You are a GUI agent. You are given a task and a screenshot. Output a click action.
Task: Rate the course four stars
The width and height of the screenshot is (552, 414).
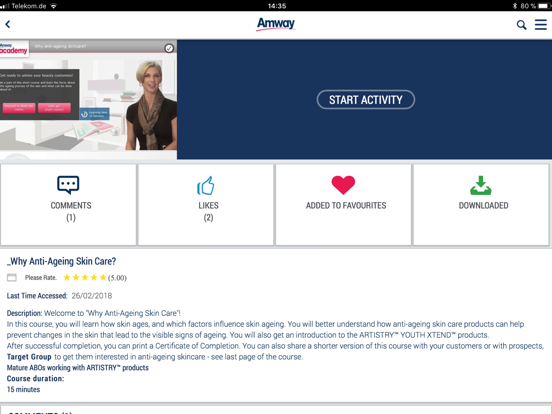pos(94,277)
